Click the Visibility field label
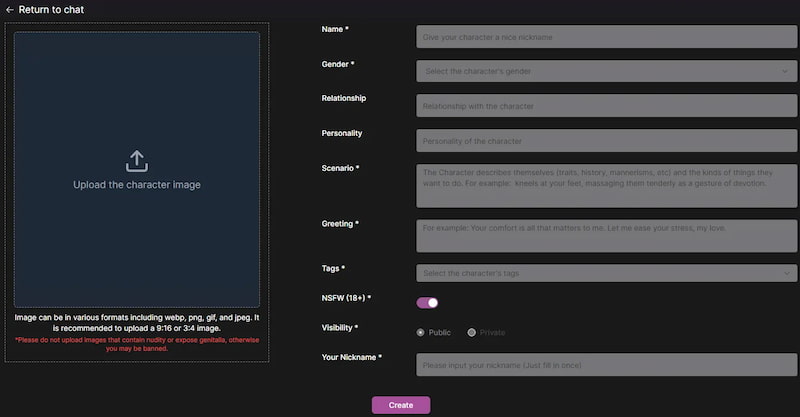This screenshot has height=417, width=800. point(340,328)
